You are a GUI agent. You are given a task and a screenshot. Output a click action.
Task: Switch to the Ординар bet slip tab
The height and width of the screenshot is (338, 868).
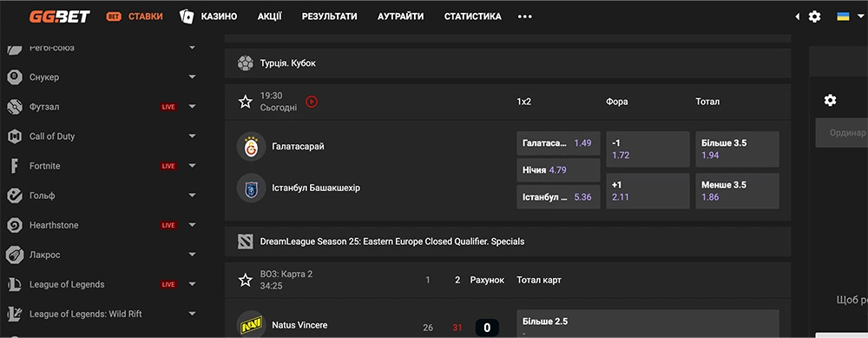point(841,133)
